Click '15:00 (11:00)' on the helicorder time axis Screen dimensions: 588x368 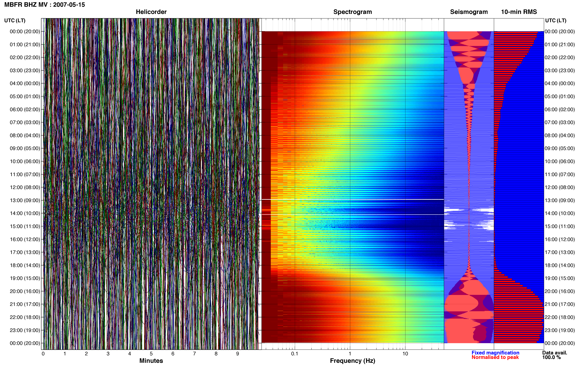point(25,226)
